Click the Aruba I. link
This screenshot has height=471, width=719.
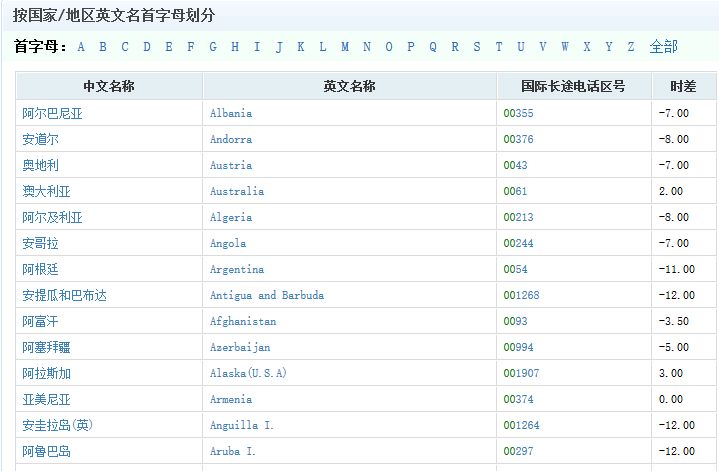(x=233, y=452)
